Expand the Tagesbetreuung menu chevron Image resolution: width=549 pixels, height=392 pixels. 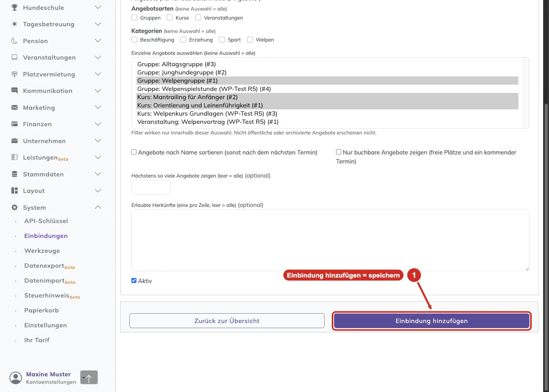coord(98,24)
